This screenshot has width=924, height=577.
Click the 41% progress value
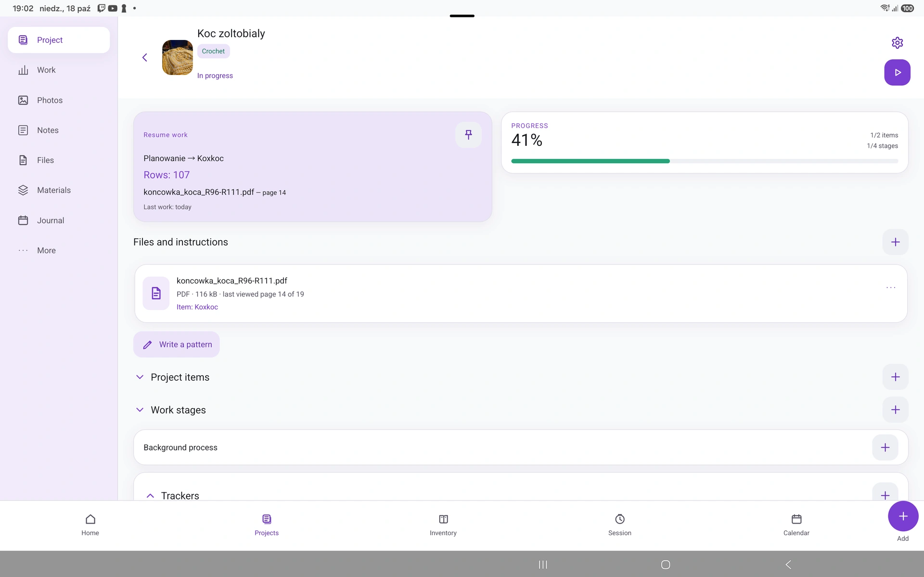[526, 141]
